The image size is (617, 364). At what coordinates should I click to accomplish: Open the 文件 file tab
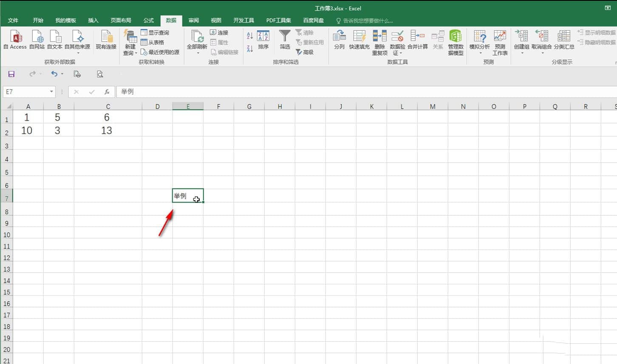[x=13, y=20]
